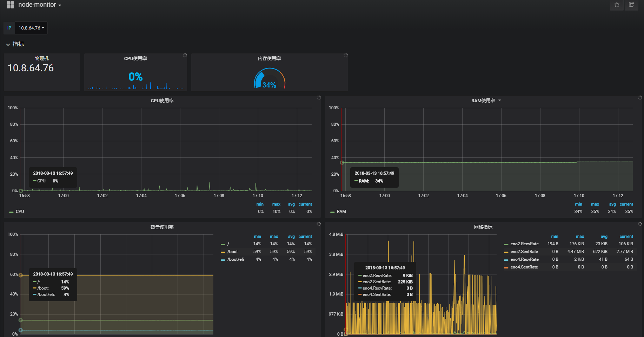Click loading spinner on CPU使用率 gauge panel
The height and width of the screenshot is (337, 644).
[x=185, y=56]
